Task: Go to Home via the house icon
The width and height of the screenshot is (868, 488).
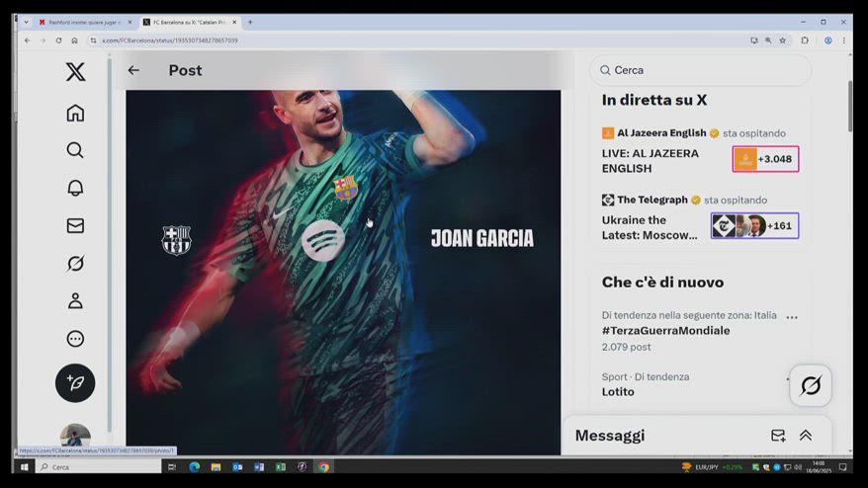Action: coord(75,113)
